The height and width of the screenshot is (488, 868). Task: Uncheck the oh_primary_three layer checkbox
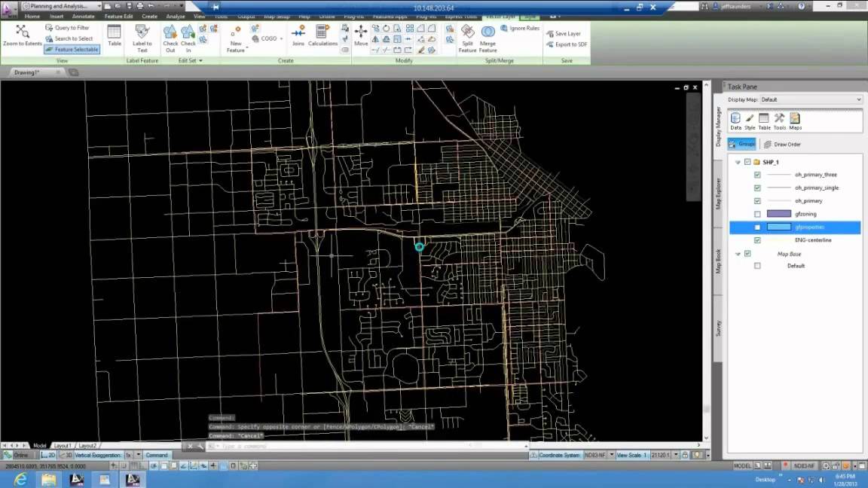tap(757, 175)
